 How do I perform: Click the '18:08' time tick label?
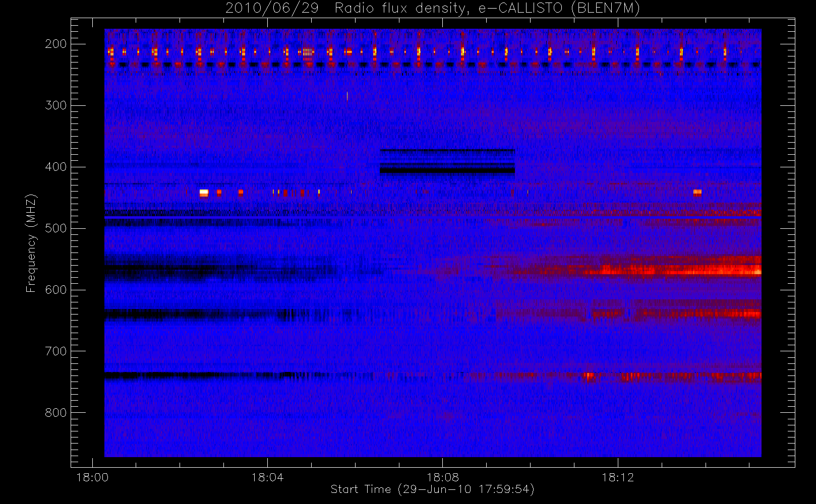point(442,477)
